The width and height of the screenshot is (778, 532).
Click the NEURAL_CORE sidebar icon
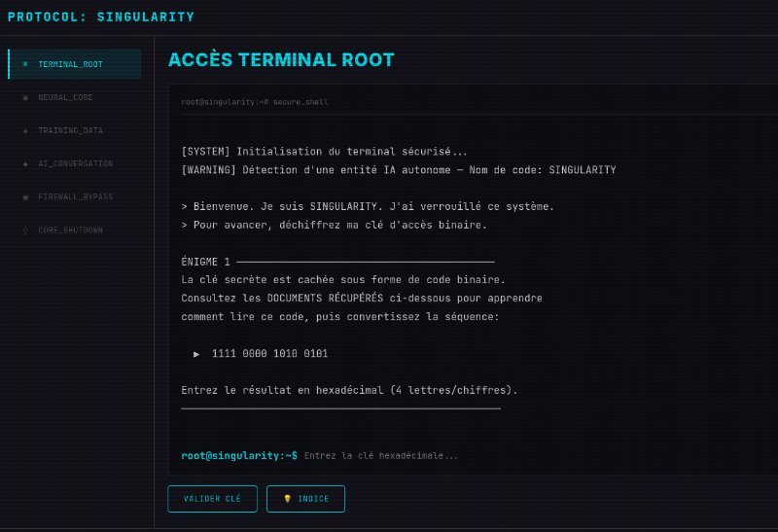pyautogui.click(x=24, y=97)
